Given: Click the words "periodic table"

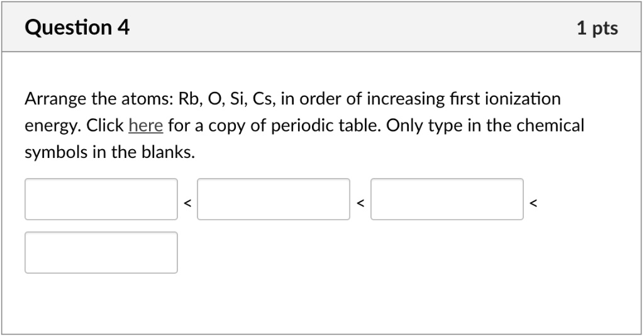Looking at the screenshot, I should pos(338,126).
